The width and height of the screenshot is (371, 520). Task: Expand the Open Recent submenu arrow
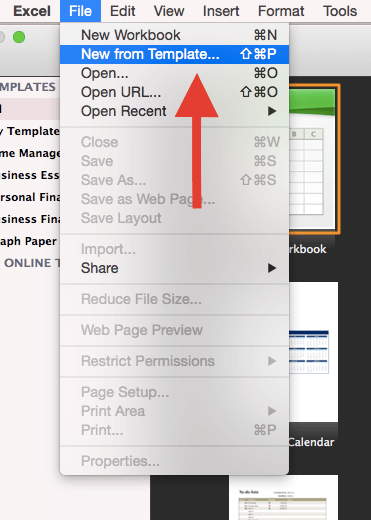click(x=272, y=111)
